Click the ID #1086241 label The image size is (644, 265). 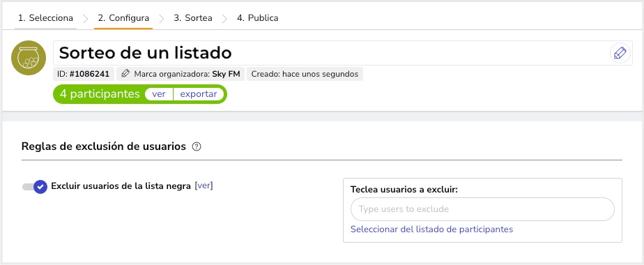pyautogui.click(x=84, y=74)
